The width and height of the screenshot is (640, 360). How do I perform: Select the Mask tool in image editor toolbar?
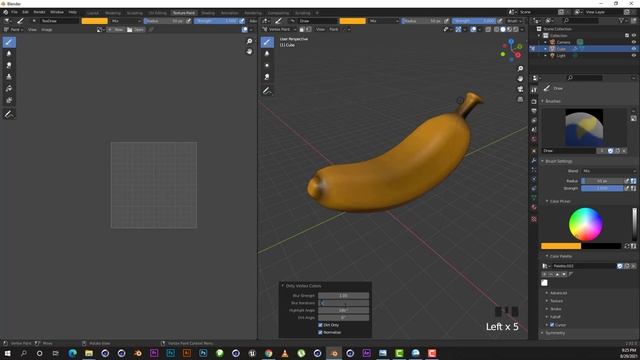coord(9,100)
